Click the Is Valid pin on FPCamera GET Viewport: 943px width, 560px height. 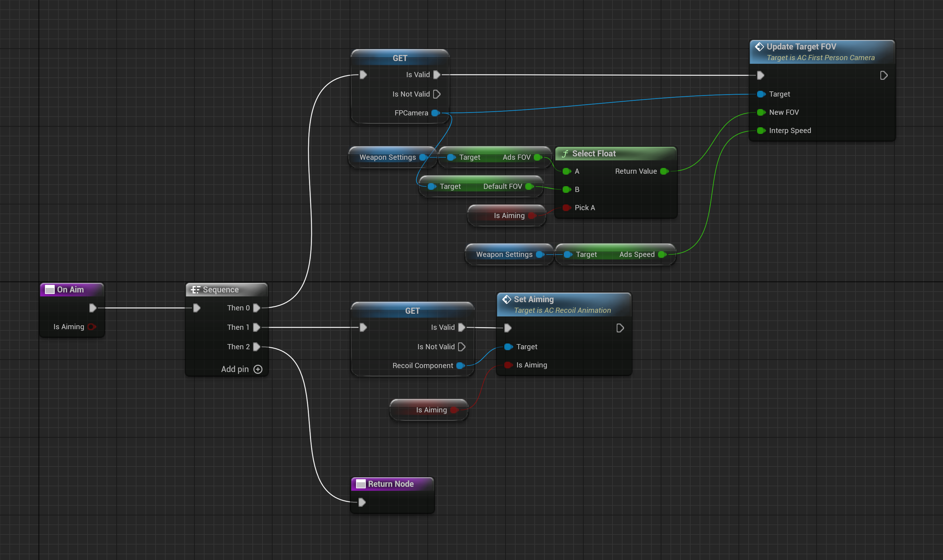(x=437, y=75)
